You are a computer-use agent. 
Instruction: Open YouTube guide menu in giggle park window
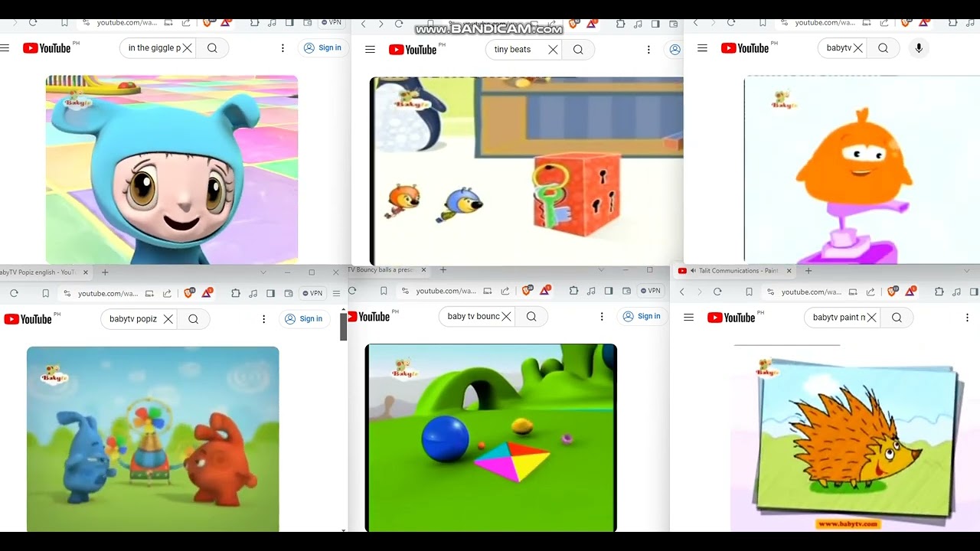coord(5,48)
